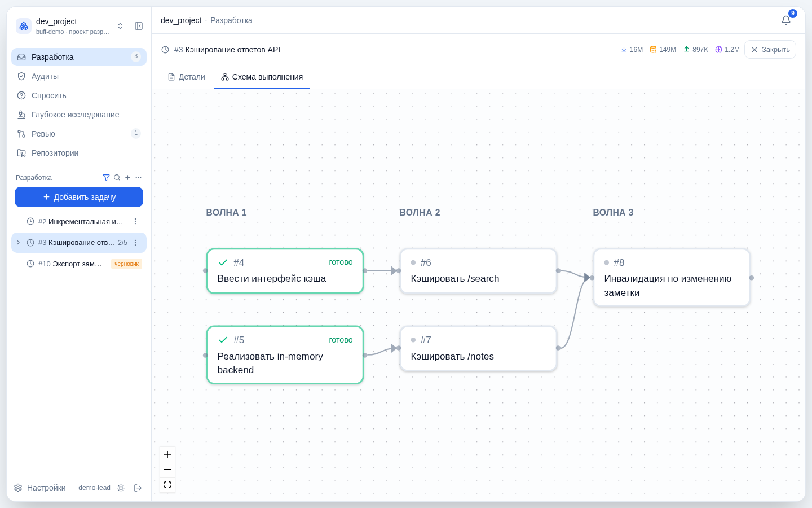The image size is (812, 508).
Task: Open Репозитории section
Action: tap(79, 153)
